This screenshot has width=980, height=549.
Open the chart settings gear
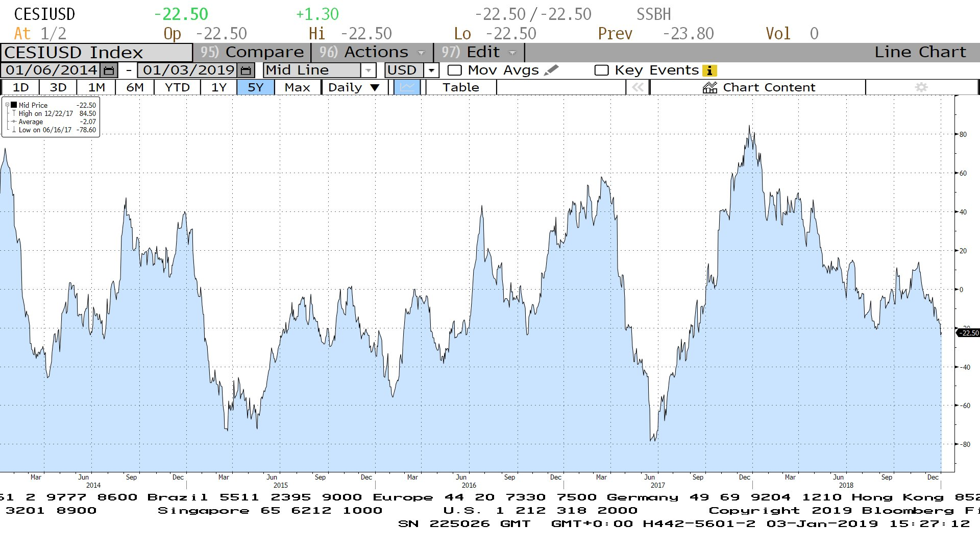tap(921, 87)
